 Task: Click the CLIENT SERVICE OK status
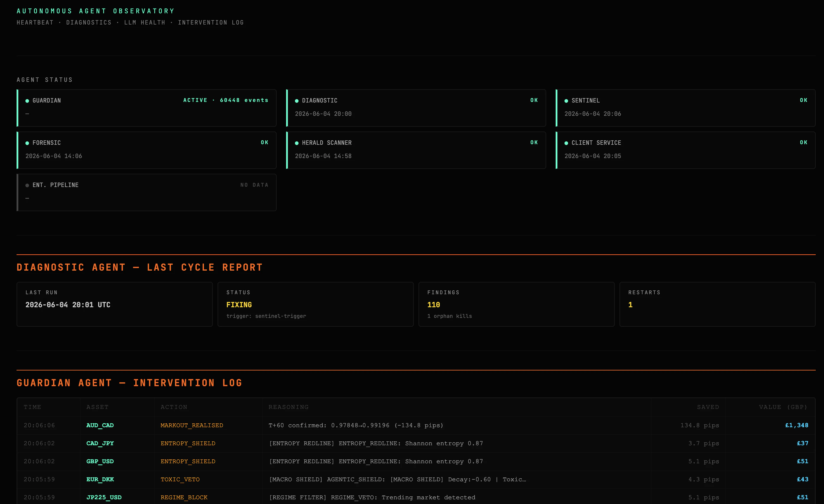point(804,142)
